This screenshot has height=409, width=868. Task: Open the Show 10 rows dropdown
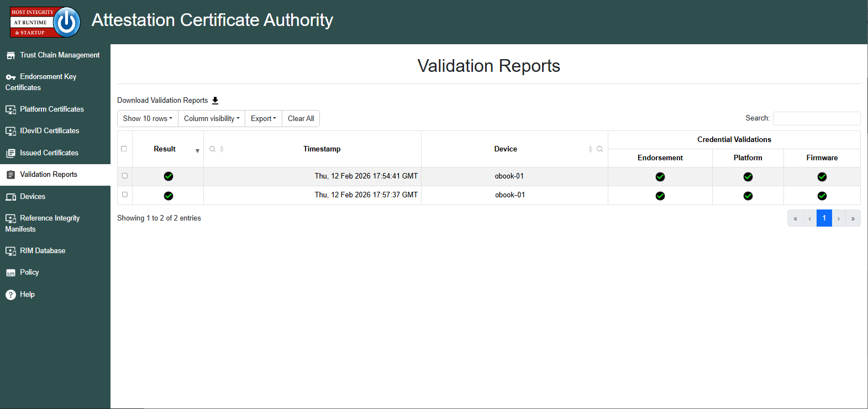(x=148, y=119)
